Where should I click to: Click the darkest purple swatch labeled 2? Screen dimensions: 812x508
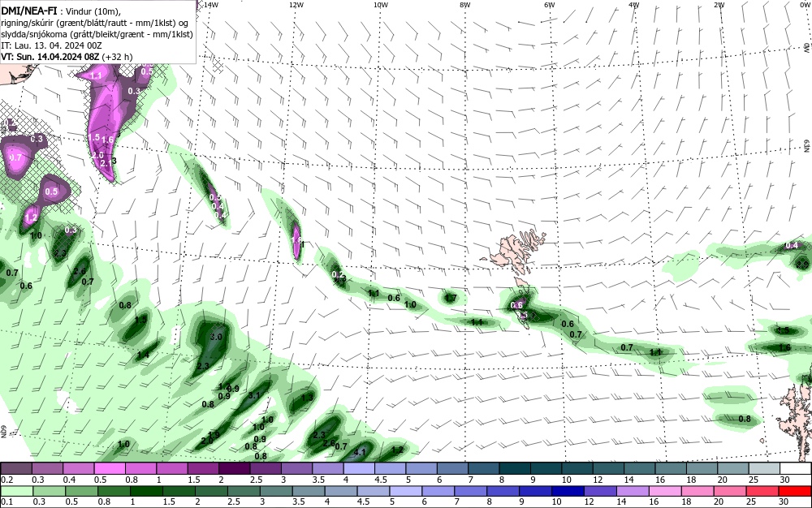tap(234, 469)
